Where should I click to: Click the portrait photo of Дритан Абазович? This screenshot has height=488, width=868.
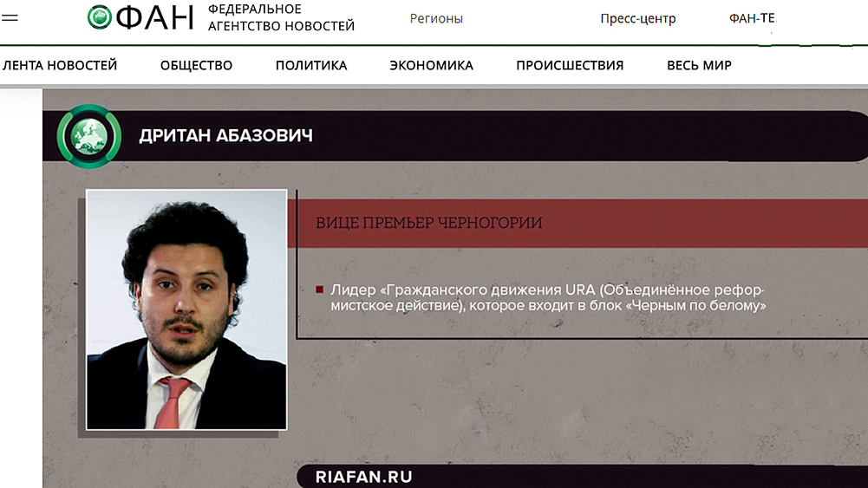pos(186,309)
